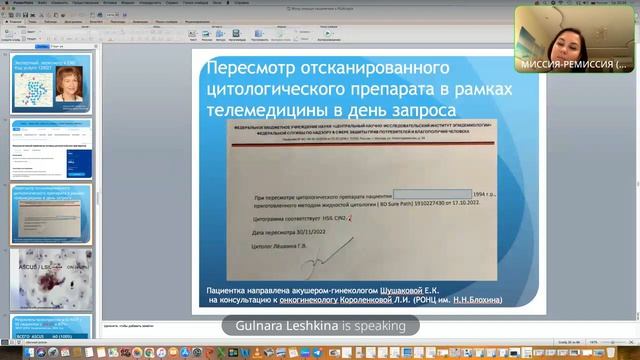
Task: Open the Файл menu
Action: (x=42, y=2)
